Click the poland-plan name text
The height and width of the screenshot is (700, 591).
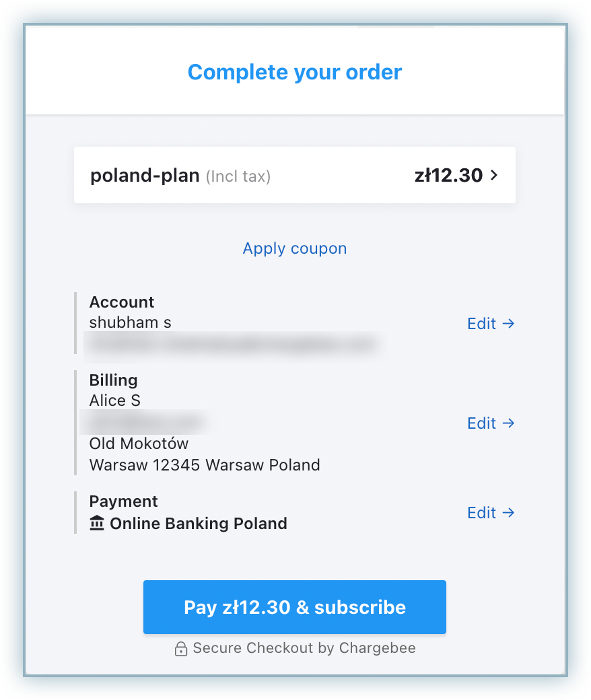145,176
